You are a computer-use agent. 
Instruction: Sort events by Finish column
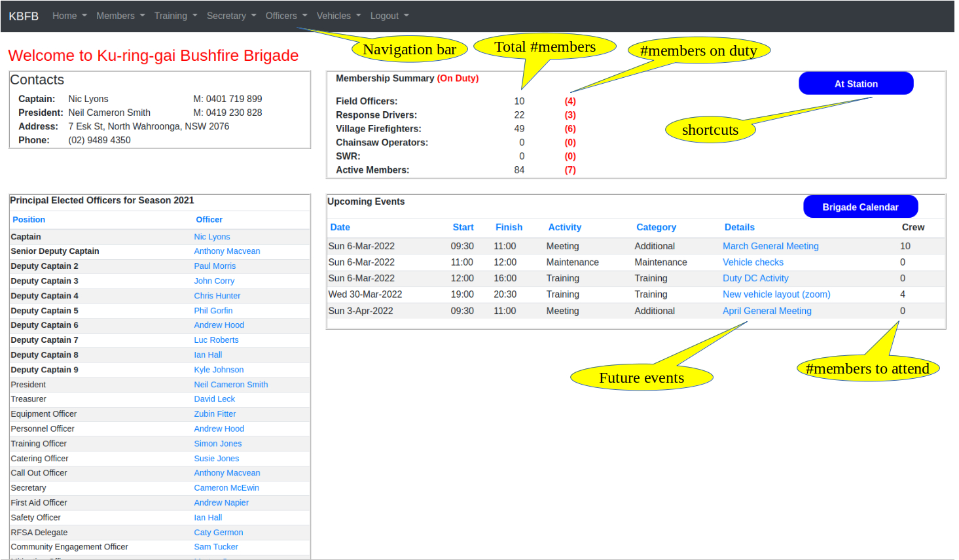pyautogui.click(x=509, y=227)
